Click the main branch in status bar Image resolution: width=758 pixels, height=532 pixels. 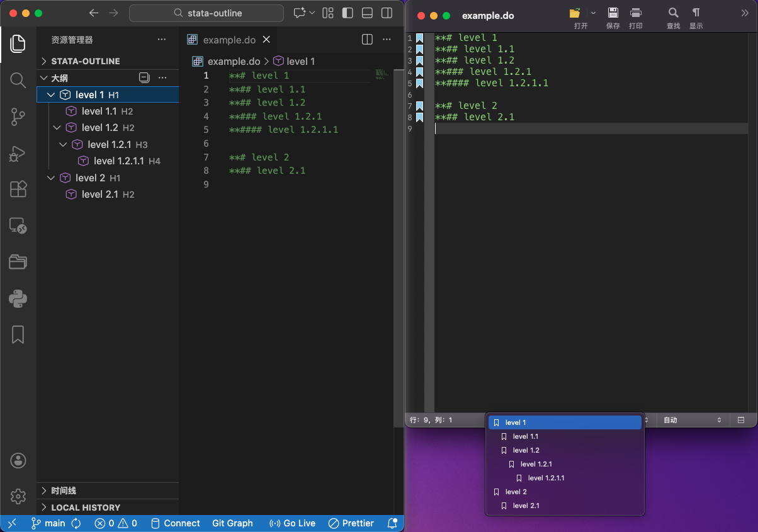48,523
